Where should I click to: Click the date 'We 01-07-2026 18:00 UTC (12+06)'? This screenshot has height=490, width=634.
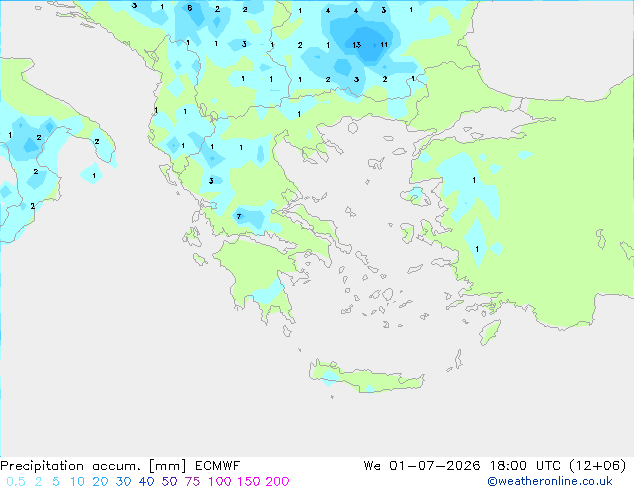click(x=495, y=466)
